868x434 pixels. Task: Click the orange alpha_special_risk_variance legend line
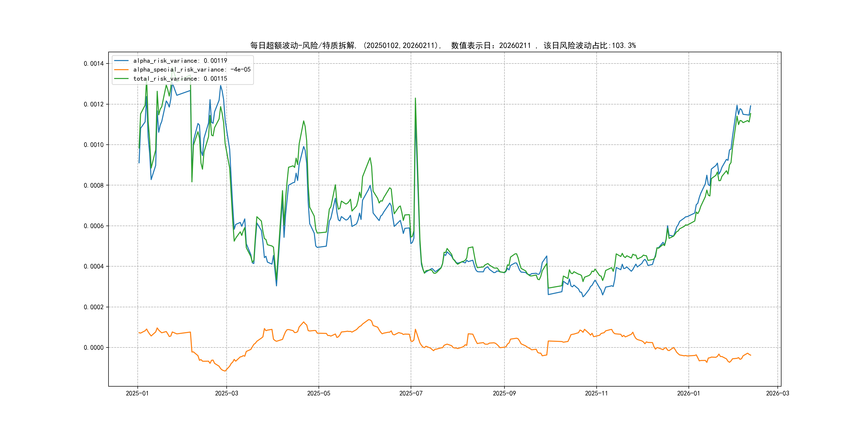(121, 70)
